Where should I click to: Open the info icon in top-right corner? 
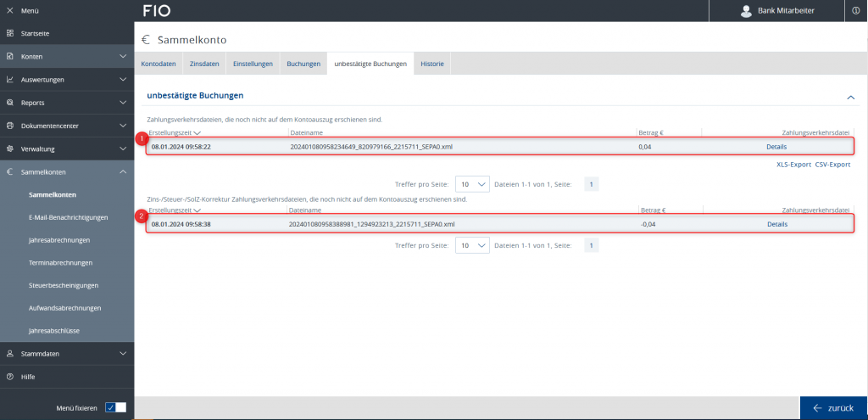click(855, 11)
